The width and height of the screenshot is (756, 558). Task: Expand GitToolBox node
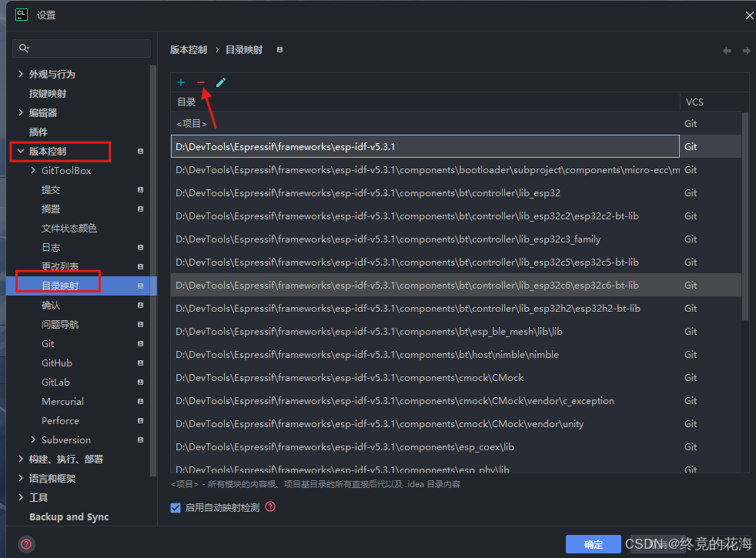[x=33, y=170]
